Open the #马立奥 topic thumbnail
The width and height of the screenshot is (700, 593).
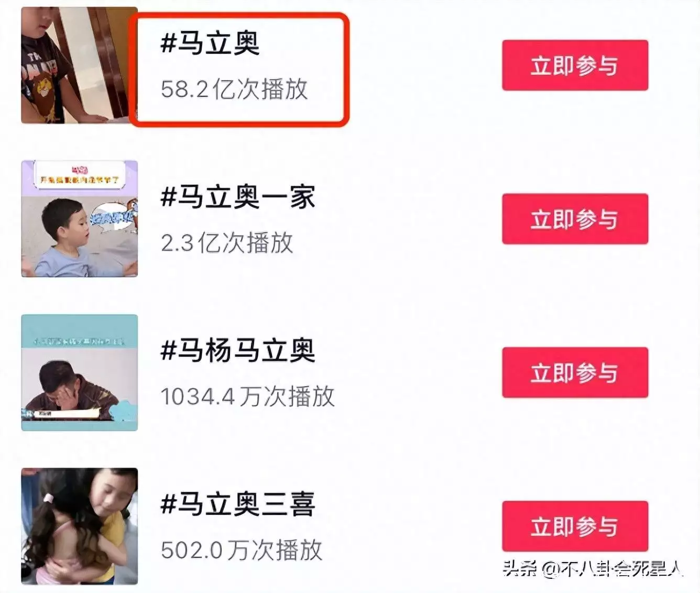tap(79, 65)
